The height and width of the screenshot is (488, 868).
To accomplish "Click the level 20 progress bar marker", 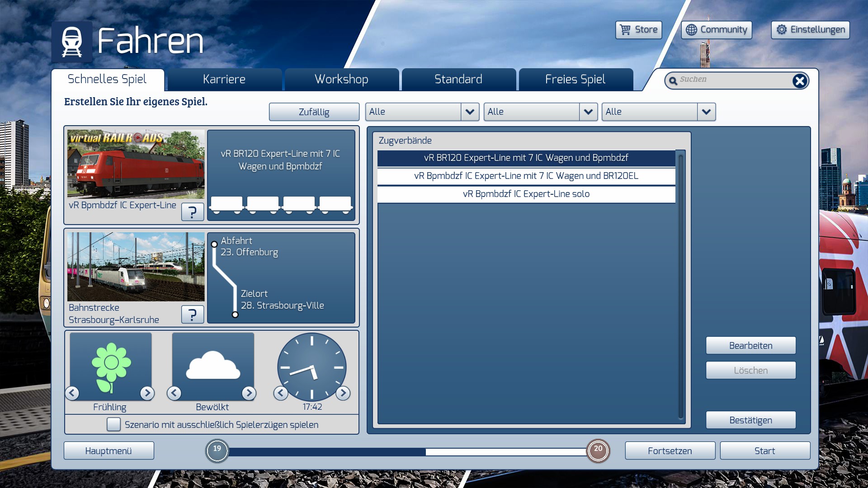I will tap(598, 450).
